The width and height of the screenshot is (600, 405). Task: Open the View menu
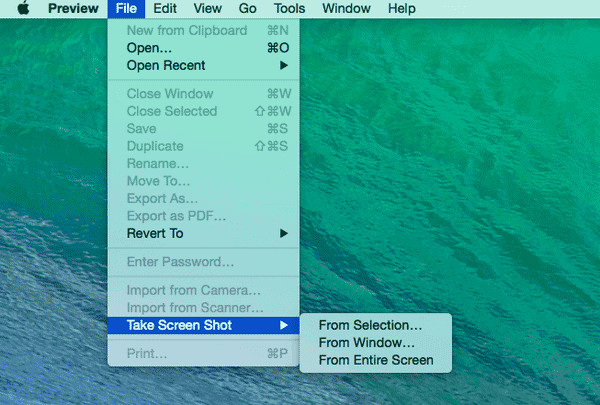[207, 8]
